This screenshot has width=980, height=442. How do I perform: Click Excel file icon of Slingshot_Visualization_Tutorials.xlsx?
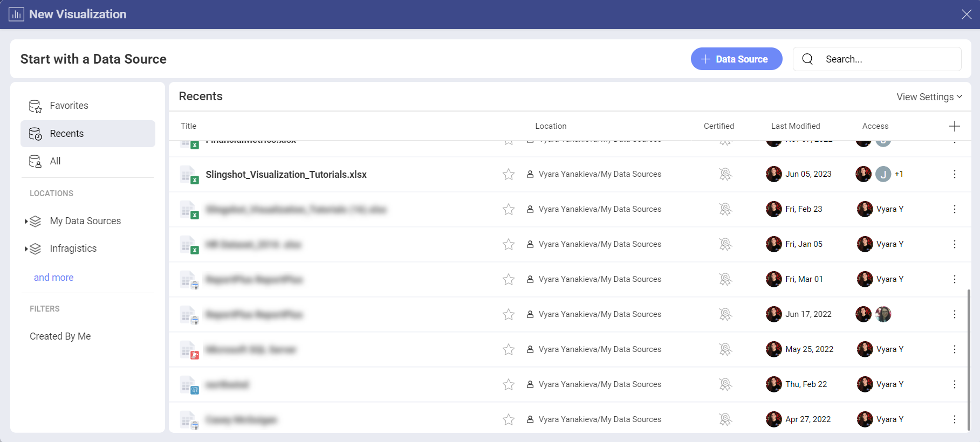click(189, 175)
